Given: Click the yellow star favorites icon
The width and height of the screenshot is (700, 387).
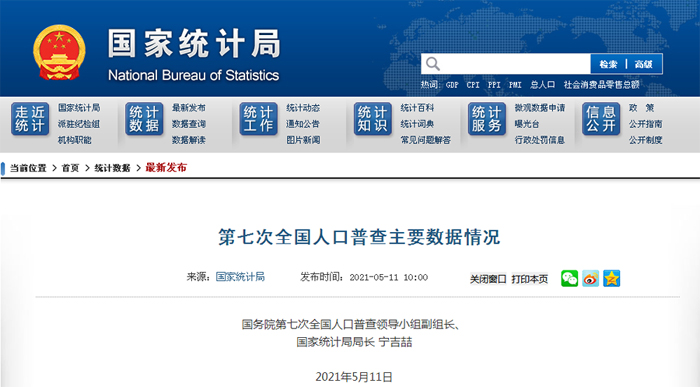Looking at the screenshot, I should point(611,279).
